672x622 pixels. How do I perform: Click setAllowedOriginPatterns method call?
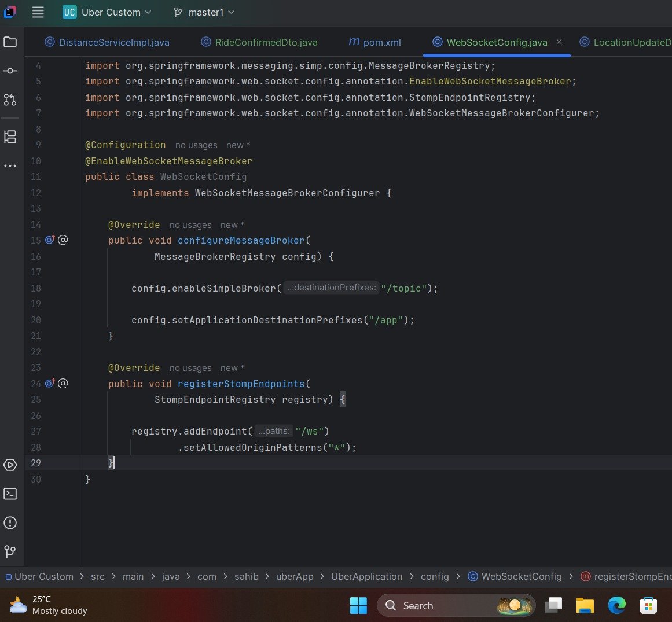point(253,448)
